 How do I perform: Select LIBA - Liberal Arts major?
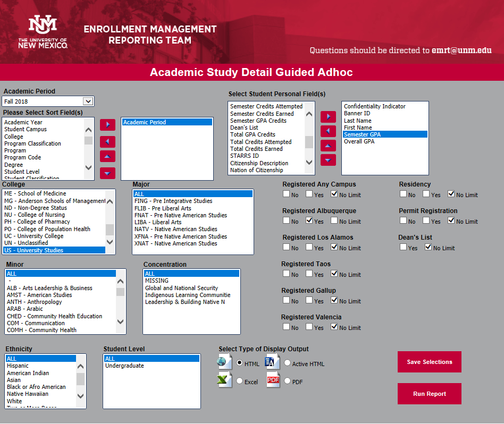(x=158, y=222)
